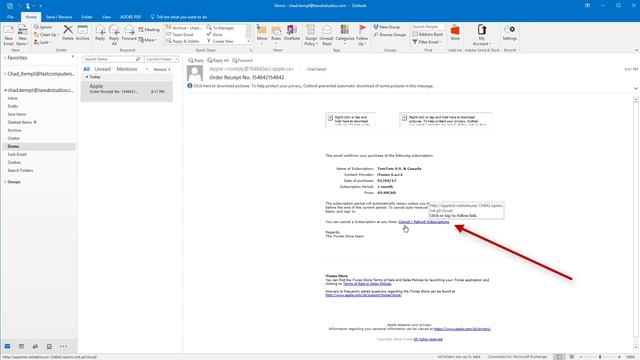640x360 pixels.
Task: Click the ribbon Reply icon
Action: point(100,33)
